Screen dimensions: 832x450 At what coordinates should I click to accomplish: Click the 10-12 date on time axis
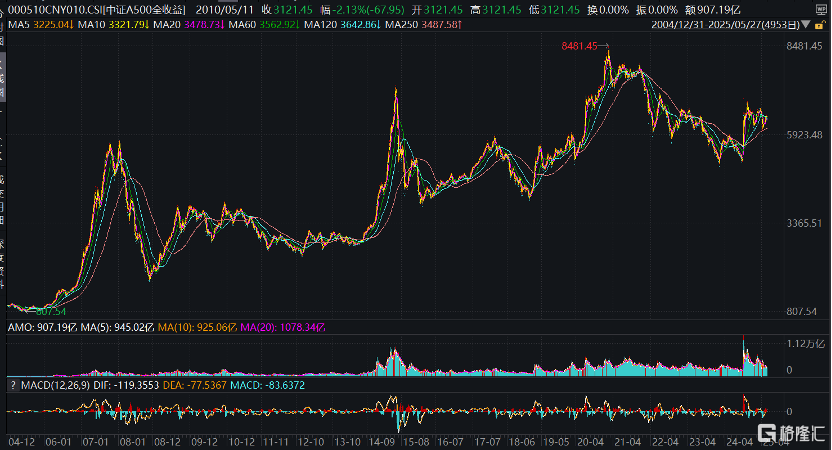tap(241, 442)
